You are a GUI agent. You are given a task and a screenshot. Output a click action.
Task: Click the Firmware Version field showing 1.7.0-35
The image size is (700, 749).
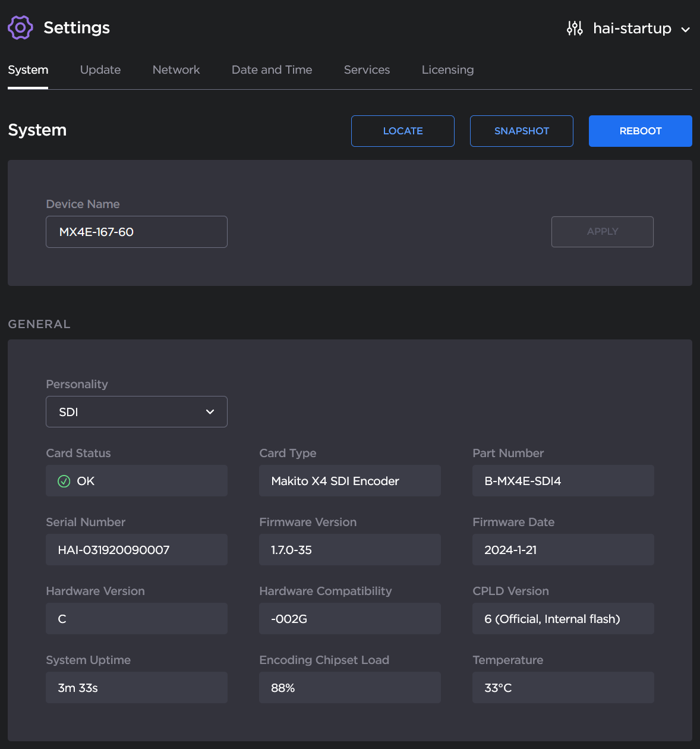pyautogui.click(x=349, y=550)
